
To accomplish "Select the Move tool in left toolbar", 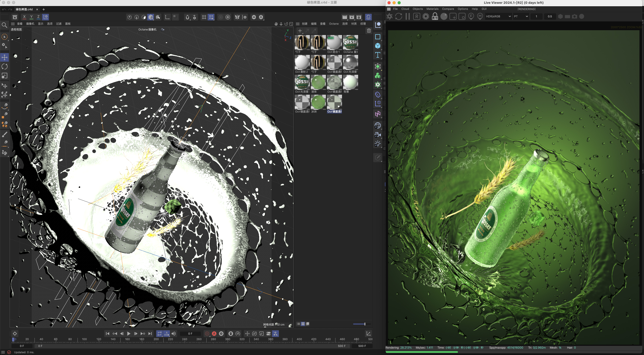I will (x=5, y=57).
